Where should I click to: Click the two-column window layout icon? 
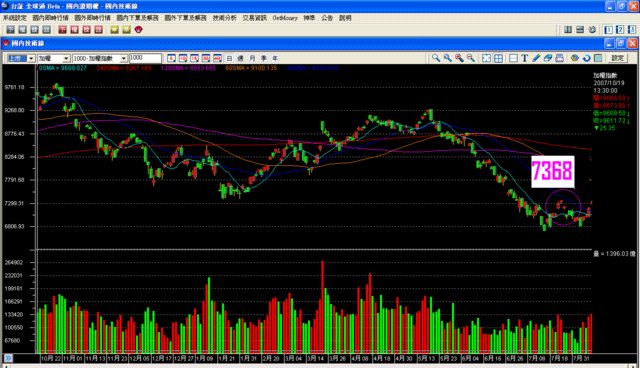pos(567,30)
